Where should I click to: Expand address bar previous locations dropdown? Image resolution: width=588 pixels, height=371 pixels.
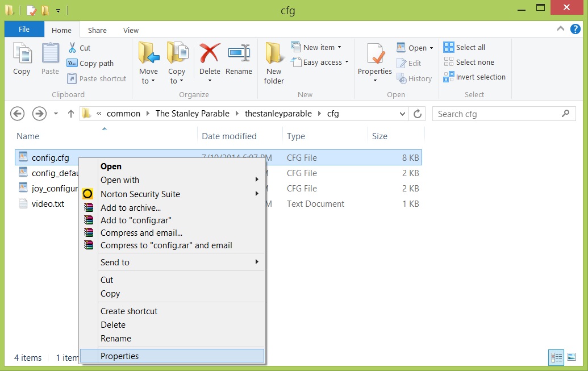(x=402, y=114)
